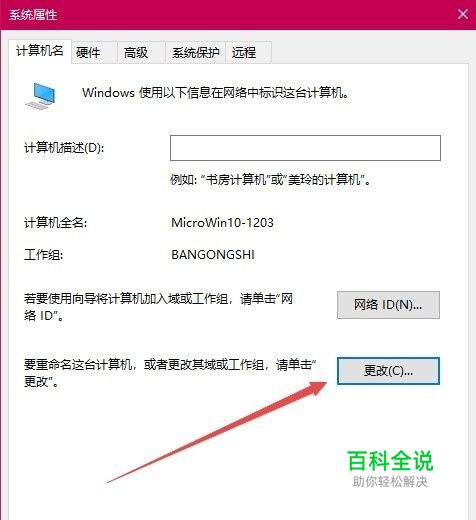The height and width of the screenshot is (520, 476).
Task: Click the 更改(C)... button
Action: point(388,371)
